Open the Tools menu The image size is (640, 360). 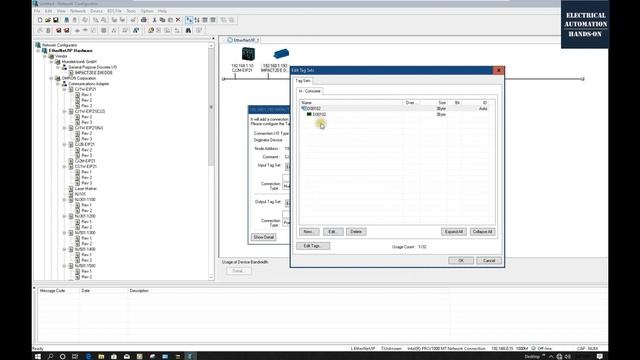[131, 11]
